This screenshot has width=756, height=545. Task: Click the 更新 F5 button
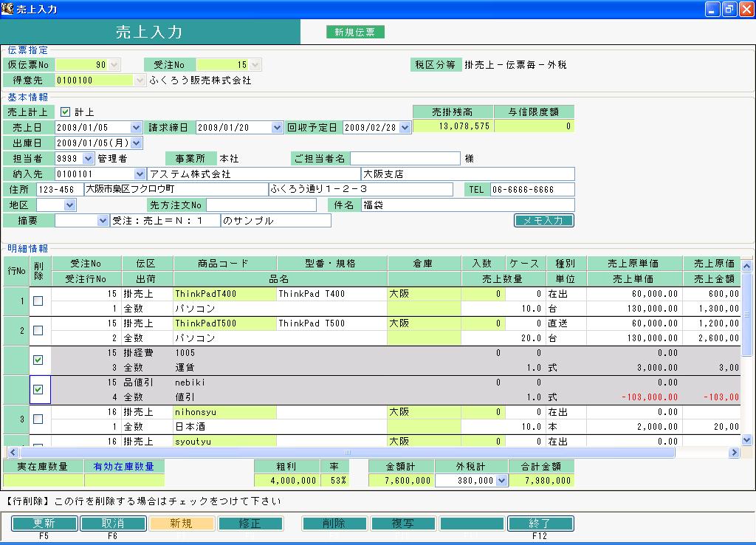click(44, 524)
